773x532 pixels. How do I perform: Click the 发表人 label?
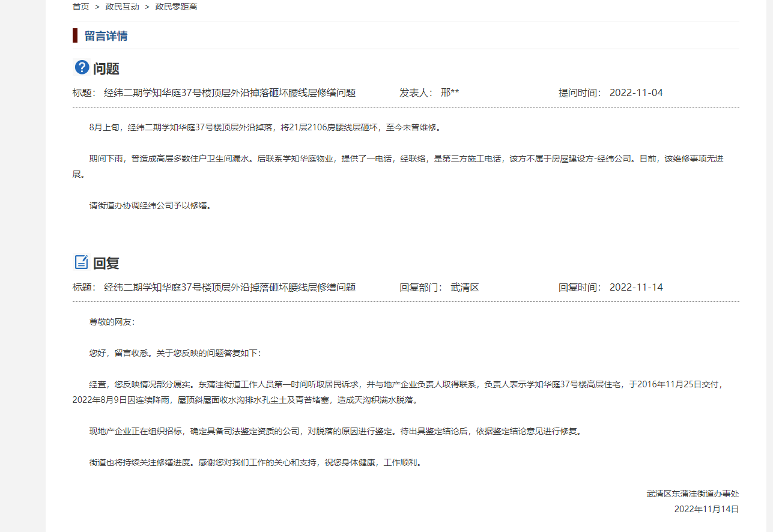pos(416,93)
